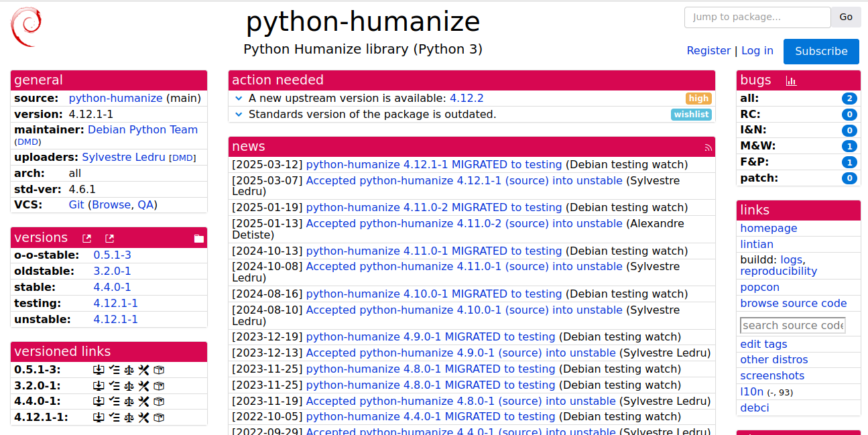
Task: Open copyright scales icon for 4.4.0-1
Action: [129, 401]
